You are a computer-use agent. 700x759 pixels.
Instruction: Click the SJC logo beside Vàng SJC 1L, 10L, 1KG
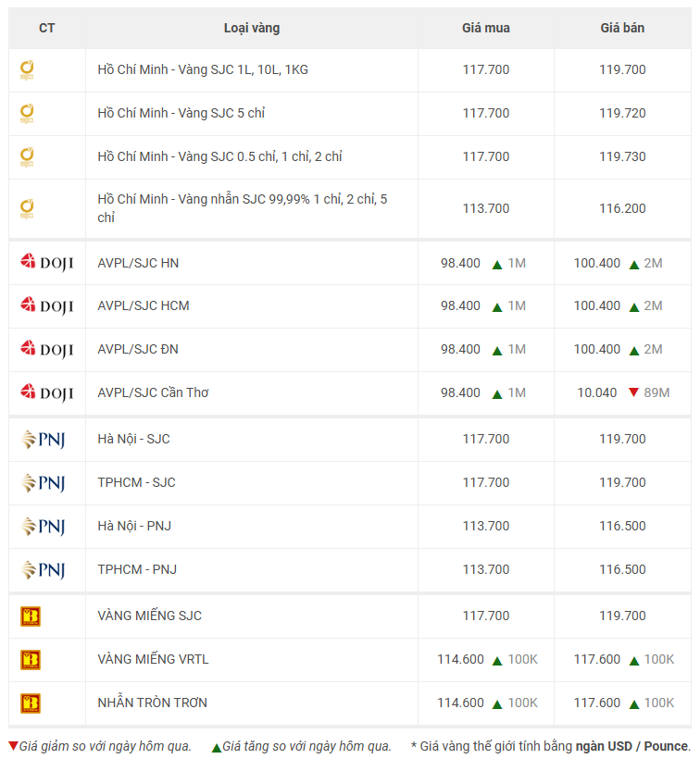tap(27, 70)
